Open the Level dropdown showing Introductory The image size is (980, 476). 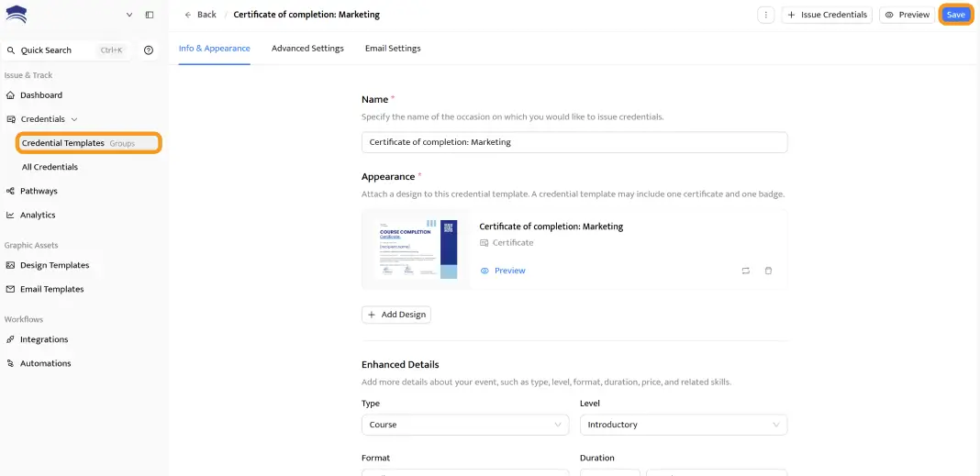(x=684, y=425)
